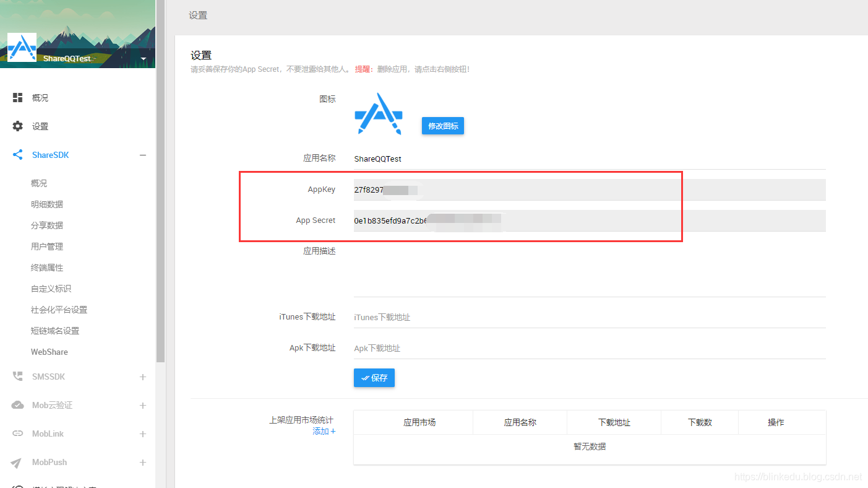Click the ShareQQTest app name in header
This screenshot has width=868, height=488.
(x=67, y=59)
